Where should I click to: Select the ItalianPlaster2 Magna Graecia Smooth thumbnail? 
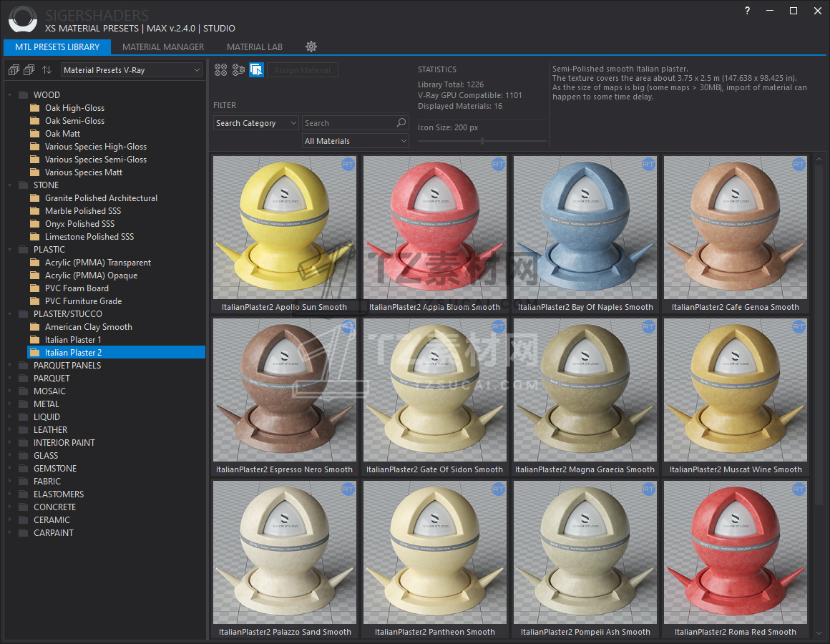[x=585, y=390]
